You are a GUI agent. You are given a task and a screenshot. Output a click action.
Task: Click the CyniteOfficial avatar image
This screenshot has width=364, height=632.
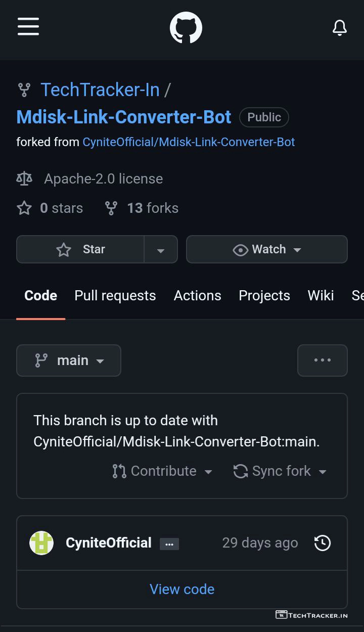[41, 543]
